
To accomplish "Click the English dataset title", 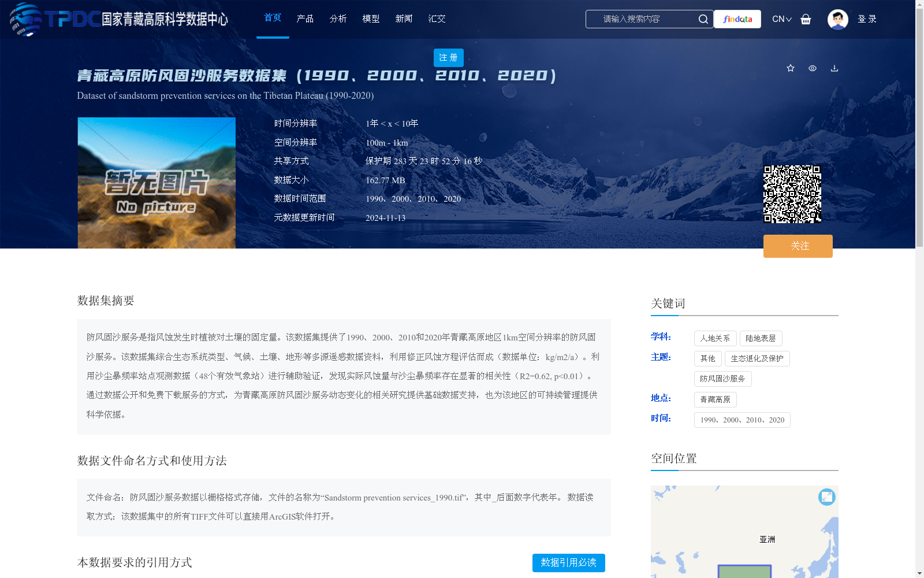I will (225, 95).
